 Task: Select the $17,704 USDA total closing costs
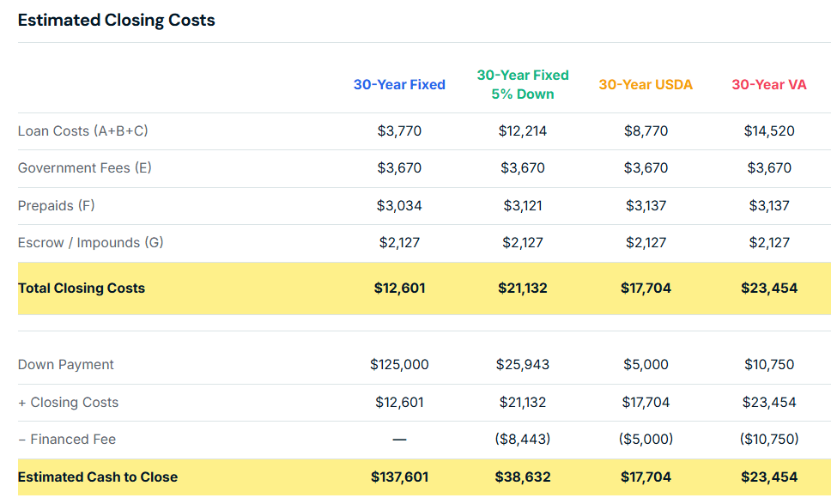(646, 288)
